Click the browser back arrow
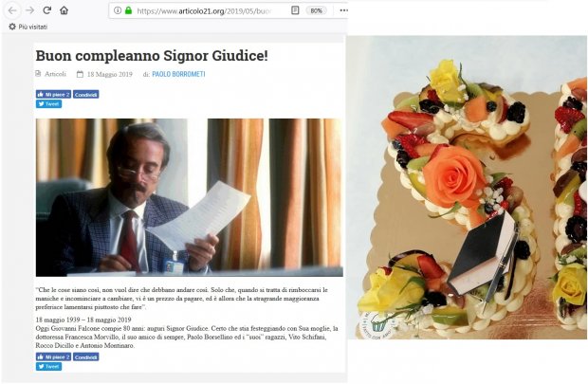 click(12, 10)
